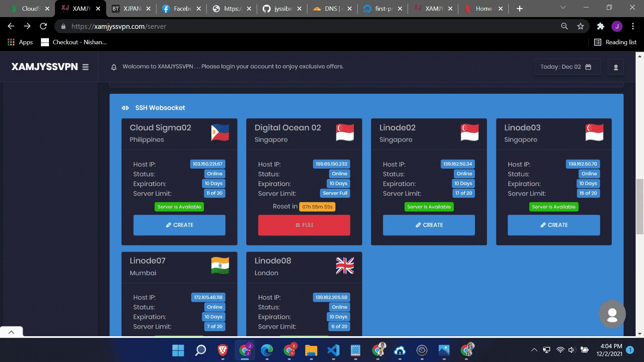Click the India flag on Linode07 card
This screenshot has width=644, height=362.
(220, 266)
